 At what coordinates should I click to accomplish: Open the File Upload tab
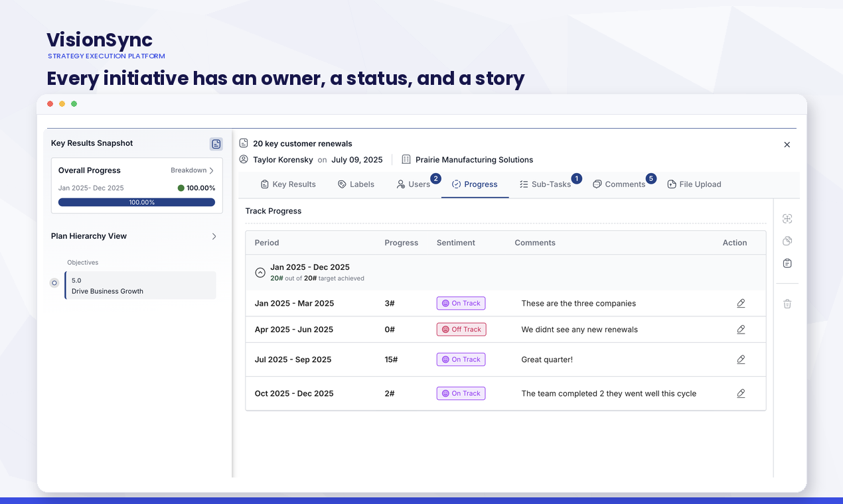(x=694, y=184)
